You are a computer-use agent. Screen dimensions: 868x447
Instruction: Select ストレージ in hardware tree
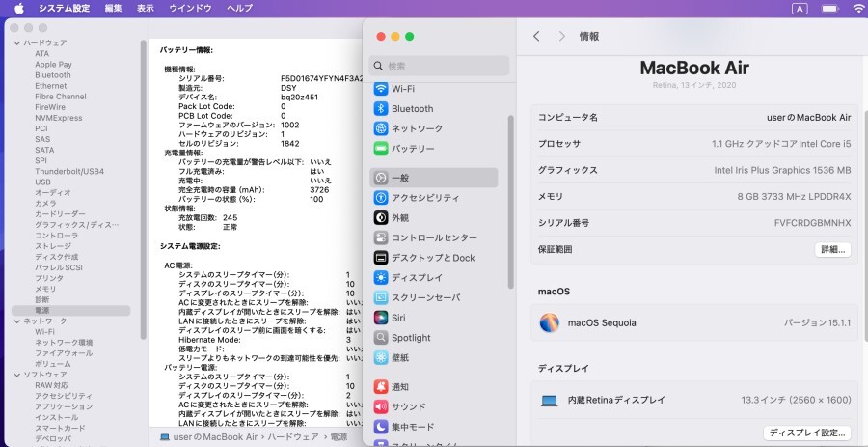click(x=53, y=246)
